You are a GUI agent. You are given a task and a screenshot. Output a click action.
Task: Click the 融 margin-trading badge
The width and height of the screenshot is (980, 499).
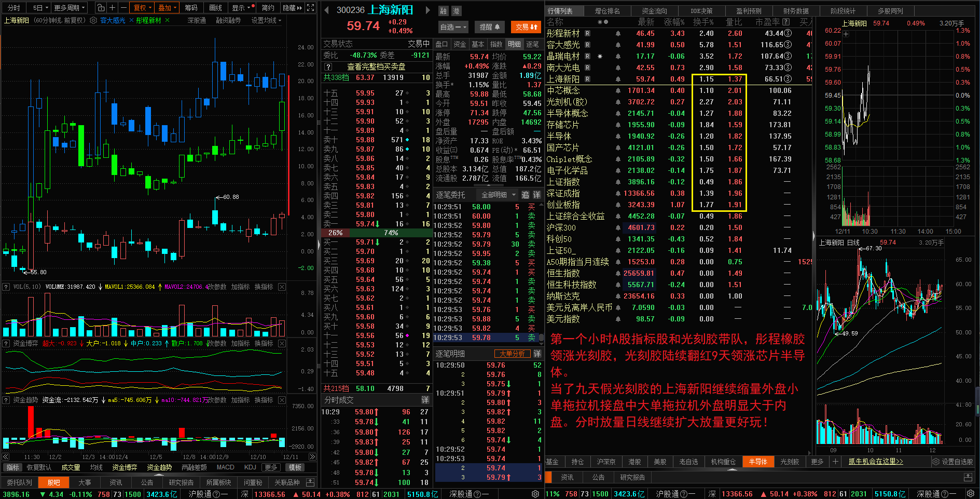(443, 11)
